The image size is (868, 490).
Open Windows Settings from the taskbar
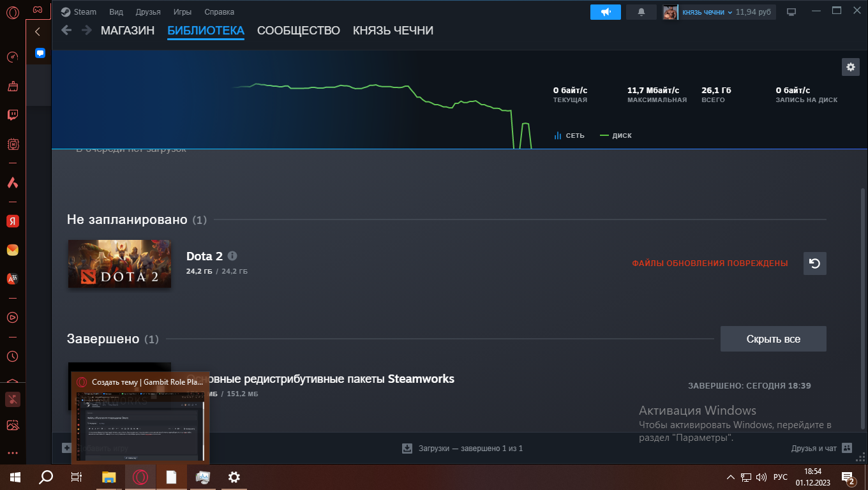(234, 477)
